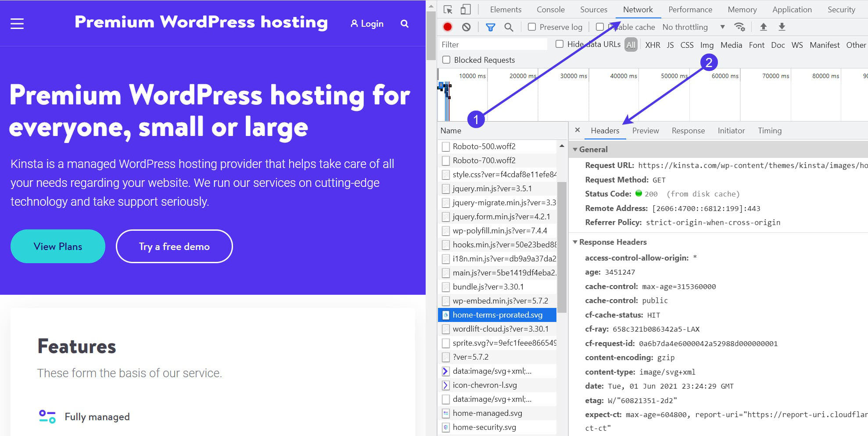Collapse the Response Headers section
Image resolution: width=868 pixels, height=436 pixels.
(x=576, y=242)
